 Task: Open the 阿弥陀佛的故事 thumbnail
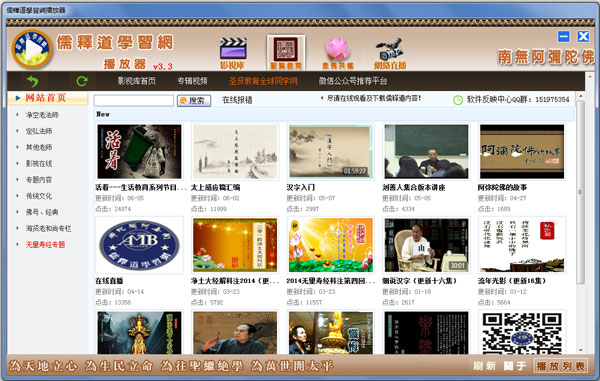(x=522, y=151)
